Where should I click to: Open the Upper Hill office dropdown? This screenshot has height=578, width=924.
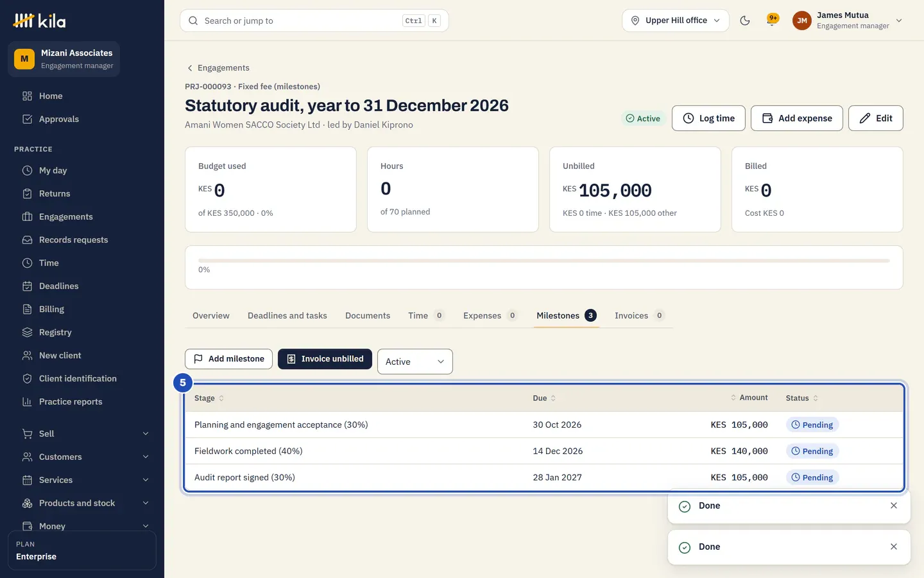pos(675,21)
